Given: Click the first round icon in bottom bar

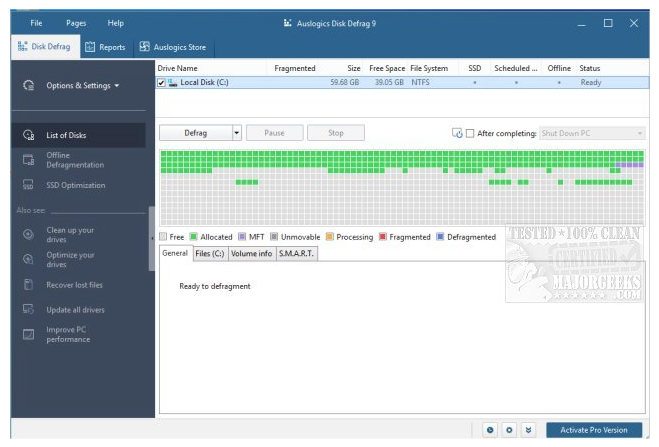Looking at the screenshot, I should click(490, 430).
